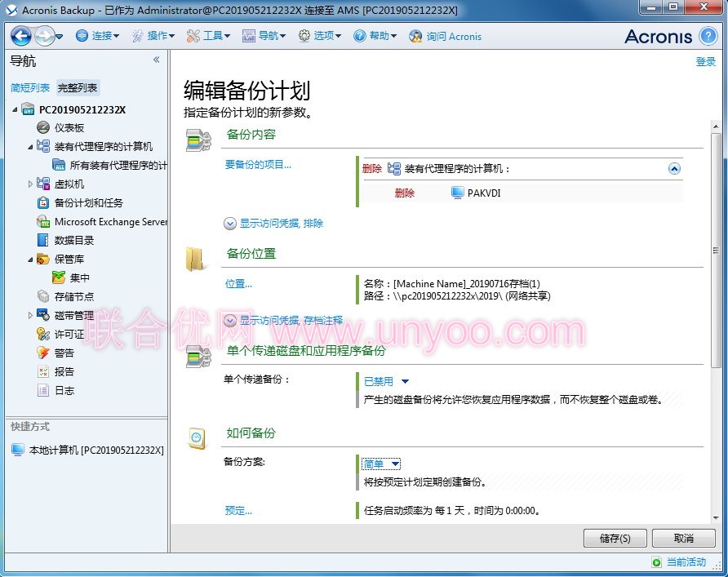This screenshot has height=577, width=728.
Task: Open 仪表板 dashboard icon
Action: coord(43,127)
